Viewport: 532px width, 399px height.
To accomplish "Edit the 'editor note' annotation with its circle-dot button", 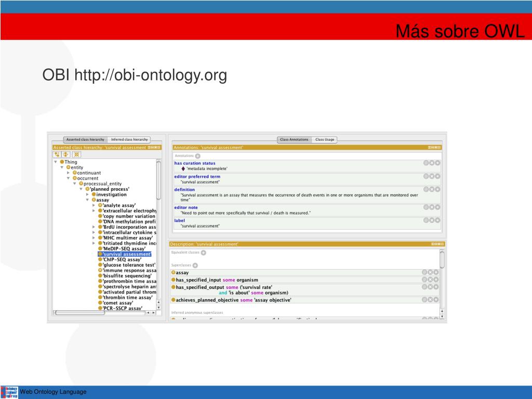I will [437, 207].
